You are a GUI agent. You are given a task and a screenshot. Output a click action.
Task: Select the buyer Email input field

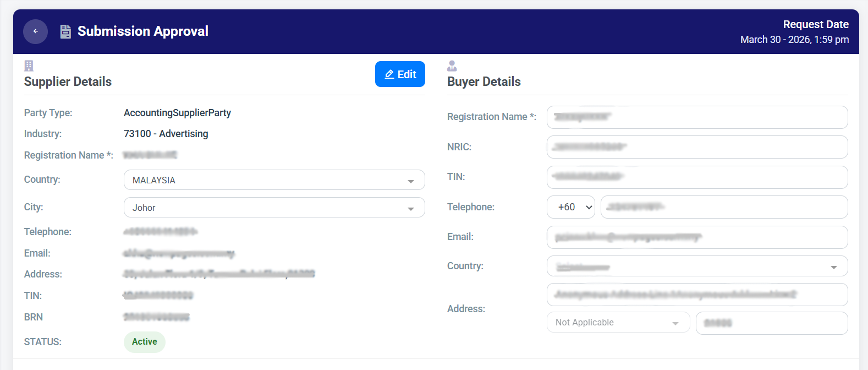pyautogui.click(x=697, y=237)
